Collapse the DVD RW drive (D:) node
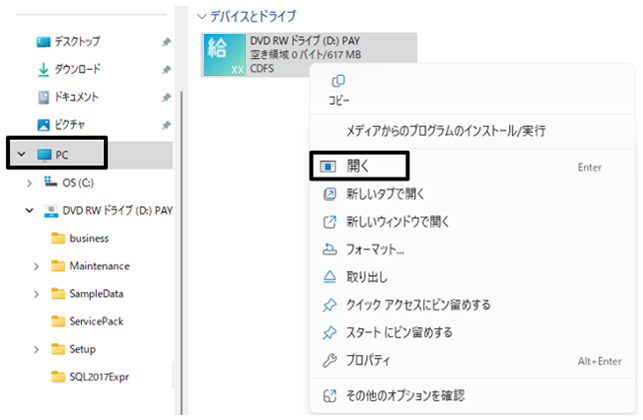 (x=29, y=210)
